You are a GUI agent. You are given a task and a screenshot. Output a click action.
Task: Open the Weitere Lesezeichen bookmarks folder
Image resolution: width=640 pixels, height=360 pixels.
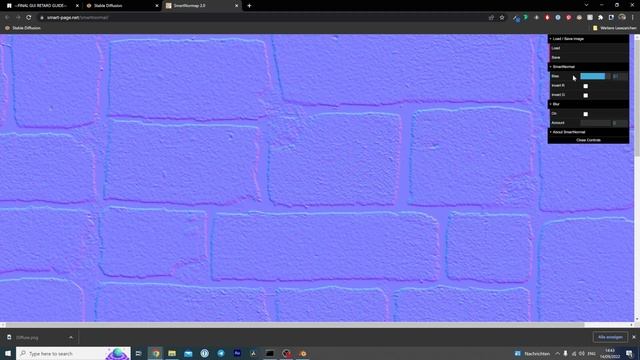click(615, 28)
